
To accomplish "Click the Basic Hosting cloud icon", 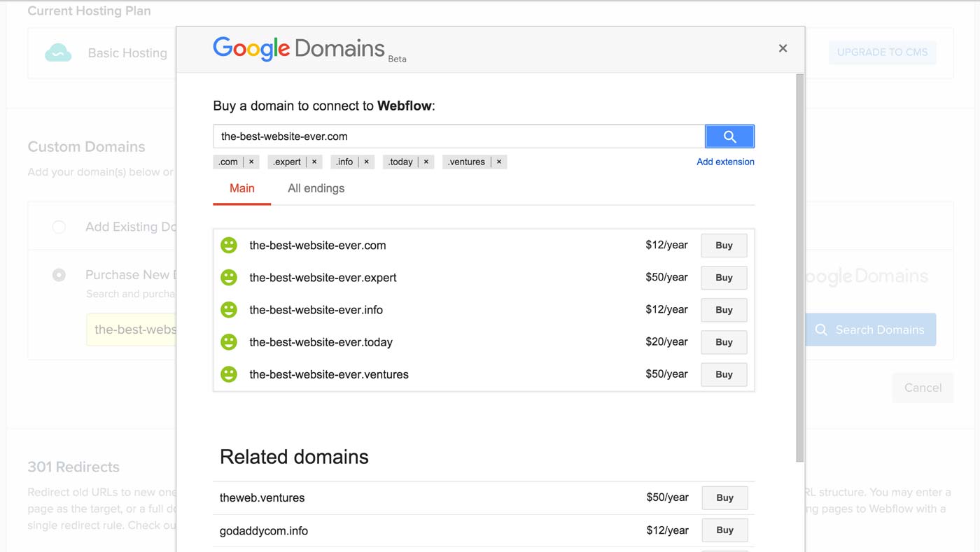I will point(58,52).
